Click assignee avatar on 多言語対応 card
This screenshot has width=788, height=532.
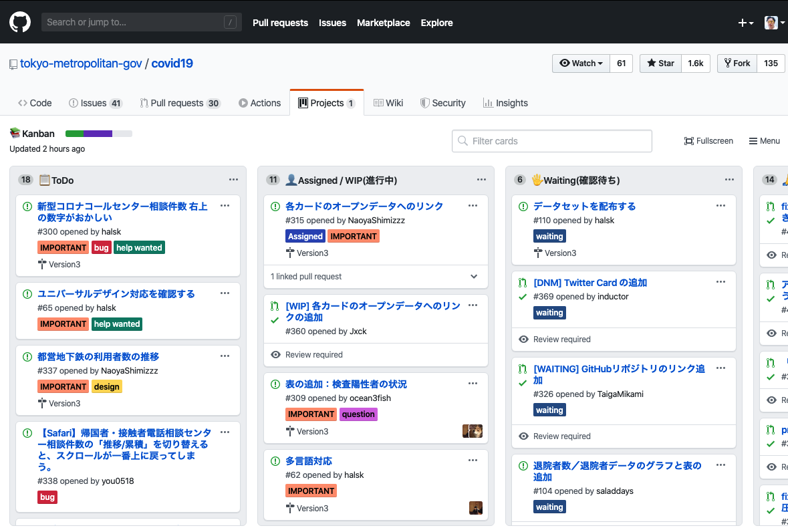click(x=475, y=508)
